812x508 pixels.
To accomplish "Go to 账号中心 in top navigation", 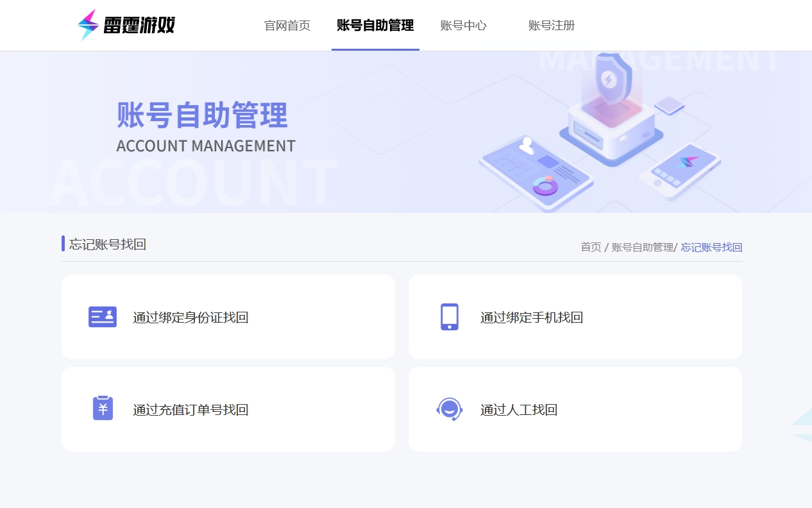I will click(x=463, y=26).
